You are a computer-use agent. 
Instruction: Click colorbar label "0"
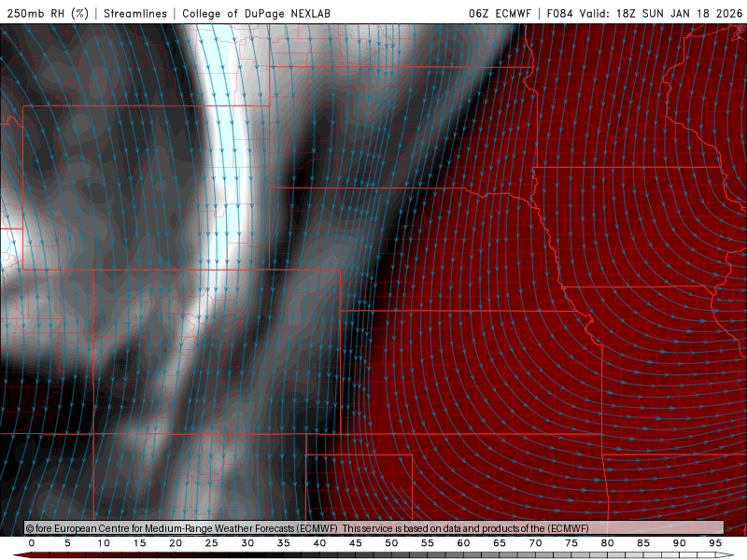click(32, 543)
